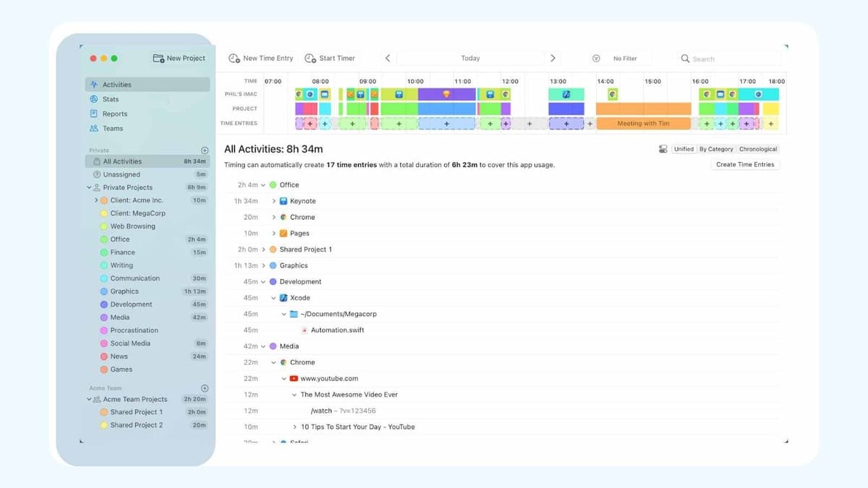Collapse the Private Projects group
The height and width of the screenshot is (488, 868).
(x=90, y=187)
